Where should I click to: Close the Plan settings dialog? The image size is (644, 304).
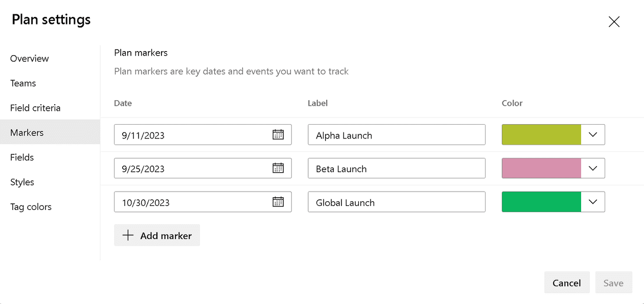pos(614,21)
